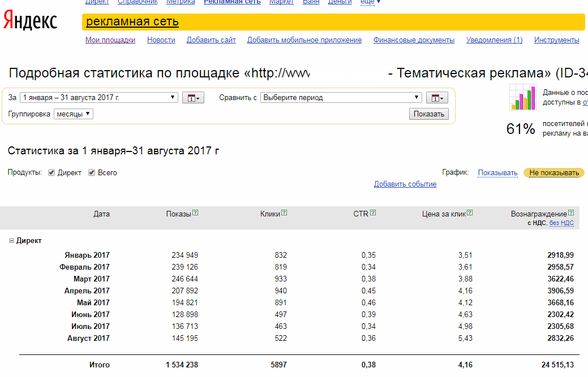Click the colorful bar chart icon
The width and height of the screenshot is (588, 377).
click(x=522, y=97)
